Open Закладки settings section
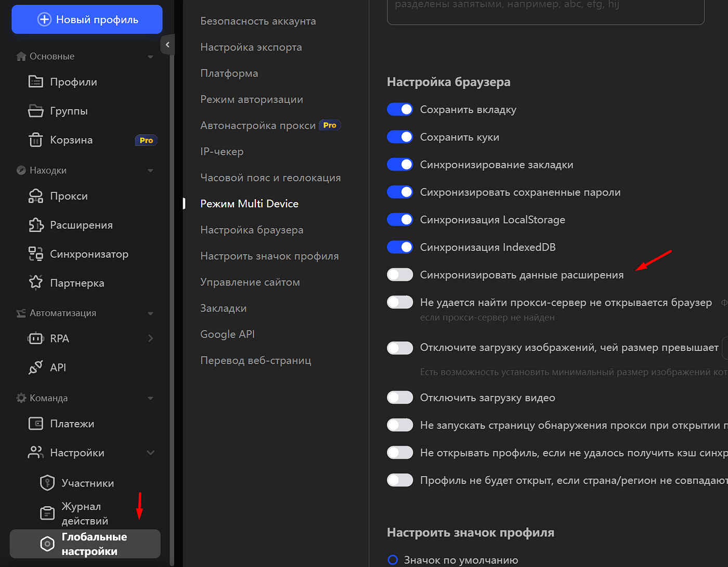The height and width of the screenshot is (567, 728). click(224, 308)
